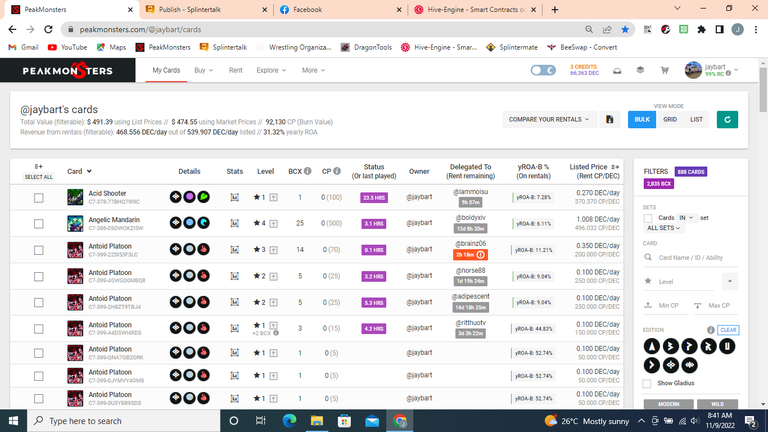Check Antoid Platoon rented to @adipescent checkbox
This screenshot has width=768, height=432.
click(x=39, y=303)
